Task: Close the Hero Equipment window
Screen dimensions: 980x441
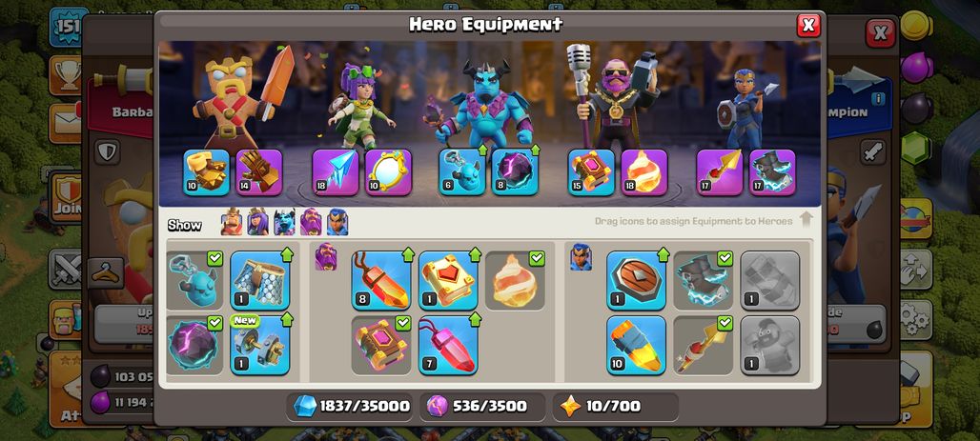Action: [808, 25]
